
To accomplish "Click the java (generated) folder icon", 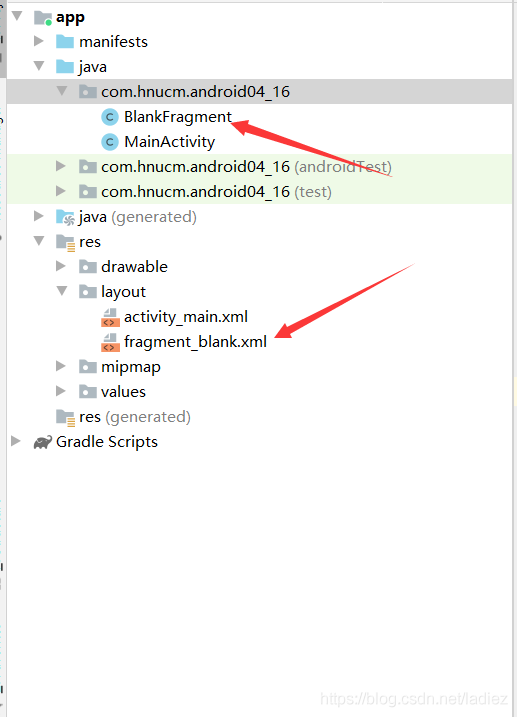I will (65, 217).
